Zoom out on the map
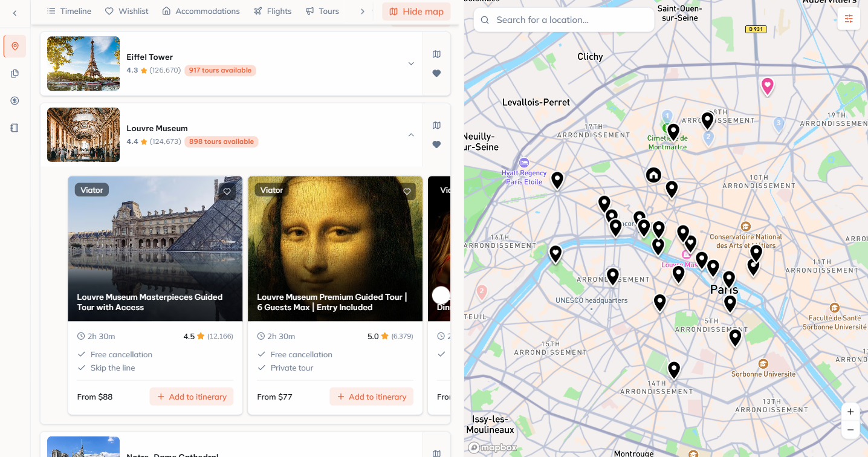This screenshot has height=457, width=868. click(x=850, y=430)
